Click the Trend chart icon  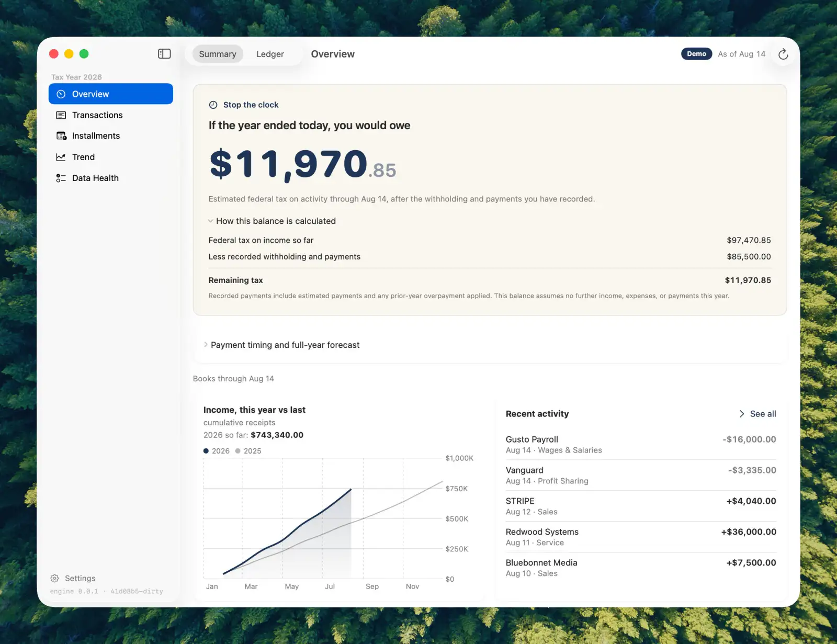tap(61, 157)
